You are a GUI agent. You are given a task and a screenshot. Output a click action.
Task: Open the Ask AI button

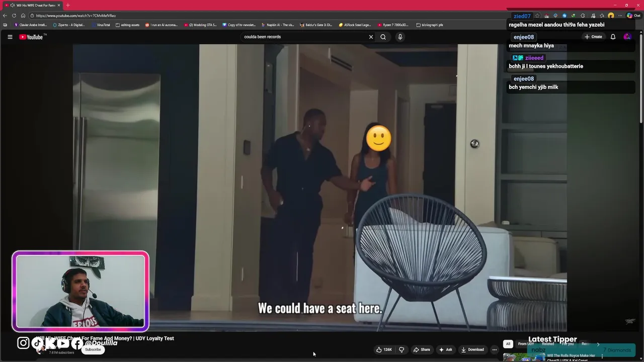[x=445, y=349]
